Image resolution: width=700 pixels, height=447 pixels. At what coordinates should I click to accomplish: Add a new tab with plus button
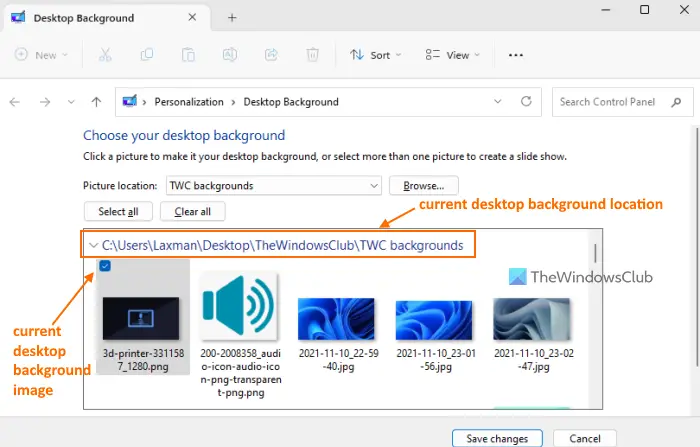[232, 18]
